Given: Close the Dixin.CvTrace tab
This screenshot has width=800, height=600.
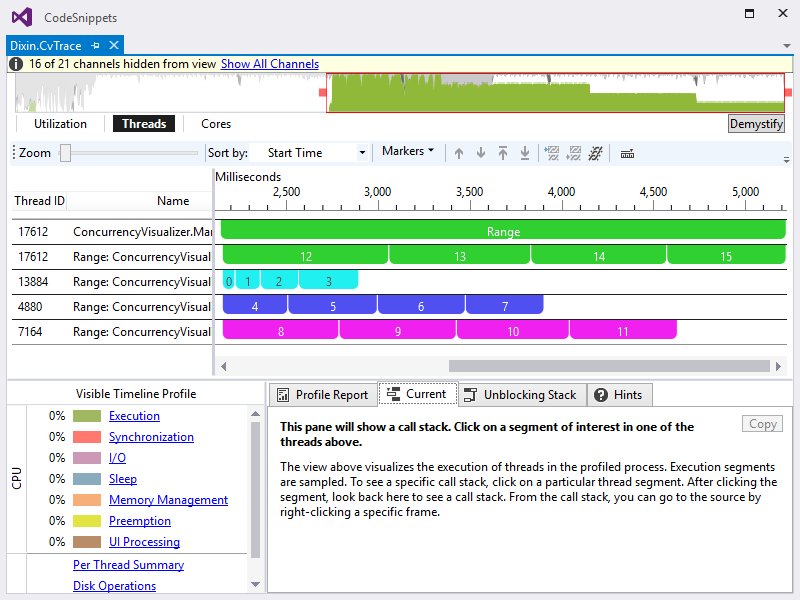Looking at the screenshot, I should pyautogui.click(x=114, y=45).
